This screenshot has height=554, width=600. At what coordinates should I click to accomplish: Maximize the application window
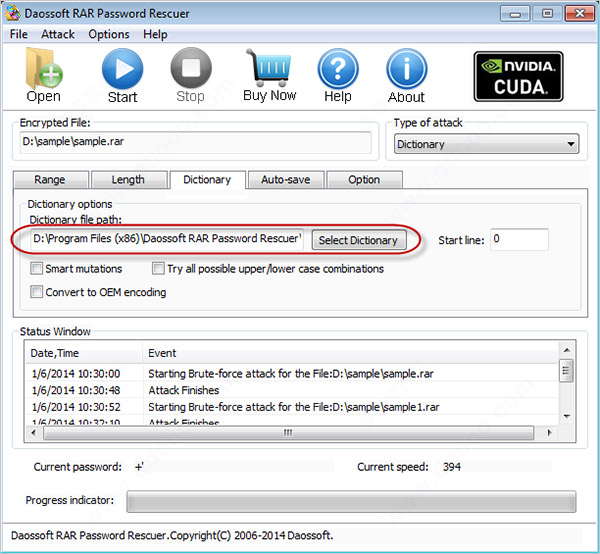[x=548, y=14]
